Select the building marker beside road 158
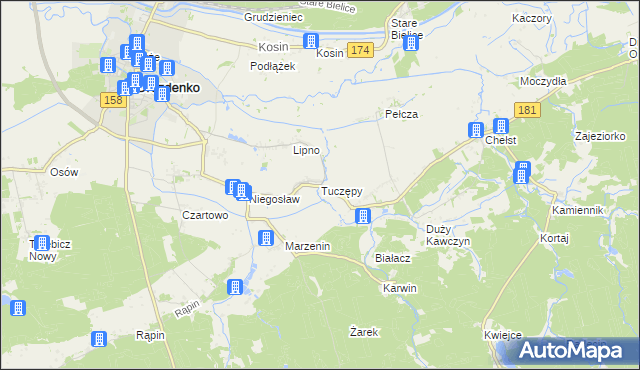Viewport: 640px width, 370px height. tap(124, 88)
